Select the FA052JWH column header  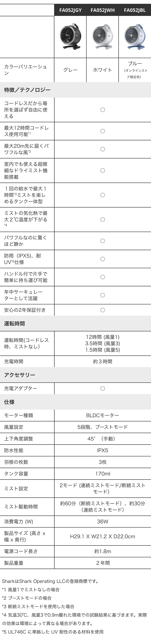(102, 10)
